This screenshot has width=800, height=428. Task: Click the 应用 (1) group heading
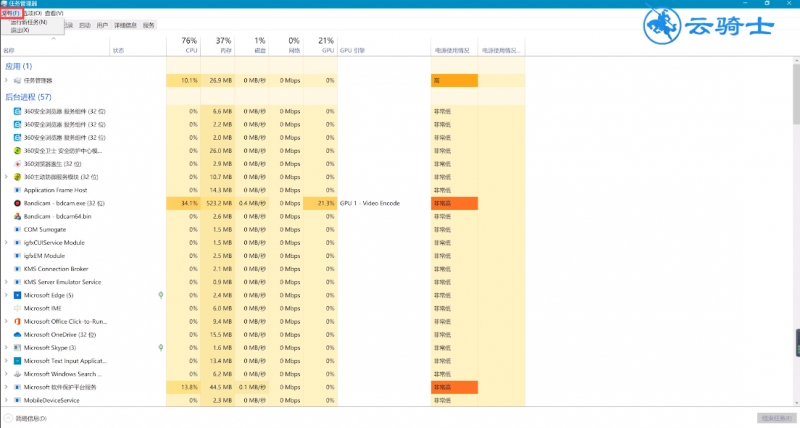[18, 66]
